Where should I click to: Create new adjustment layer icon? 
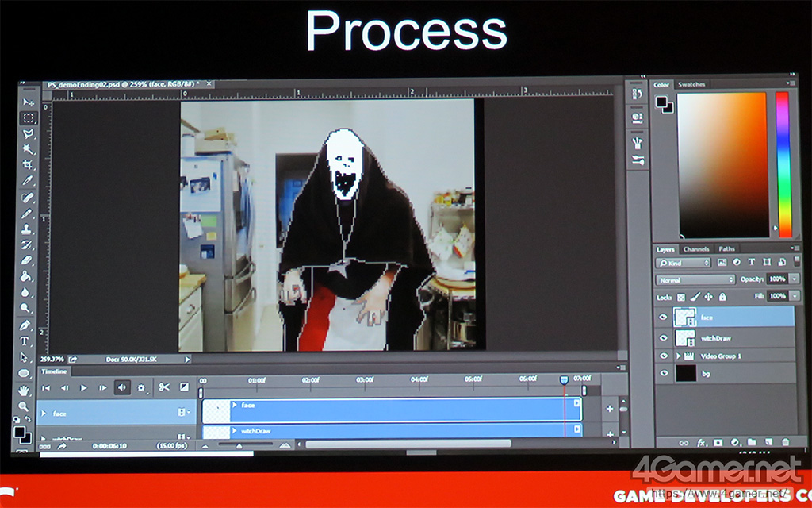(x=735, y=443)
